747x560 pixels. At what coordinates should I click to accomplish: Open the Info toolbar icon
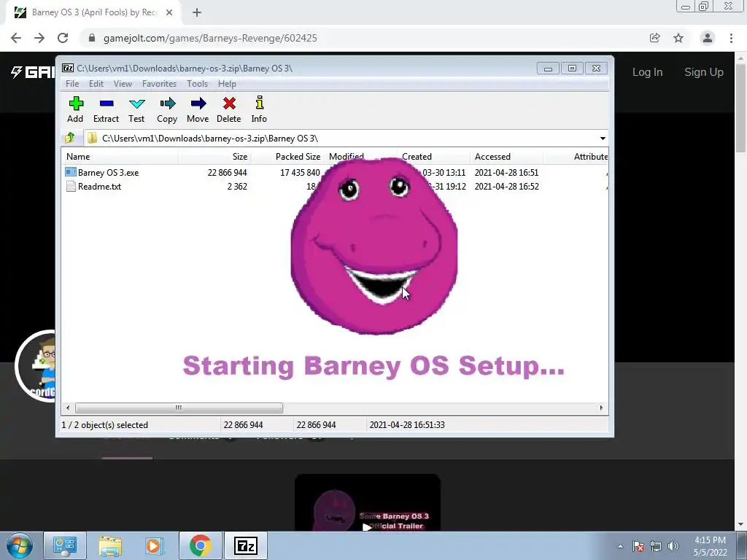(x=259, y=103)
